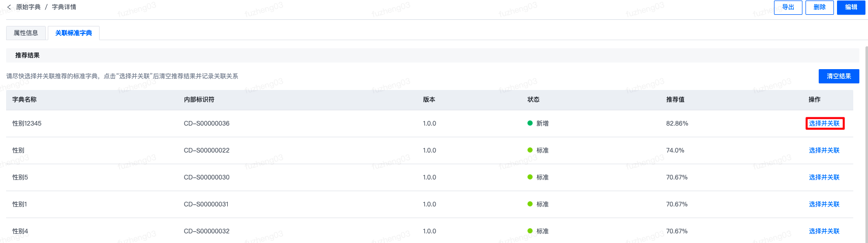Select the 关联标准字典 tab
Viewport: 868px width, 243px height.
[x=74, y=33]
